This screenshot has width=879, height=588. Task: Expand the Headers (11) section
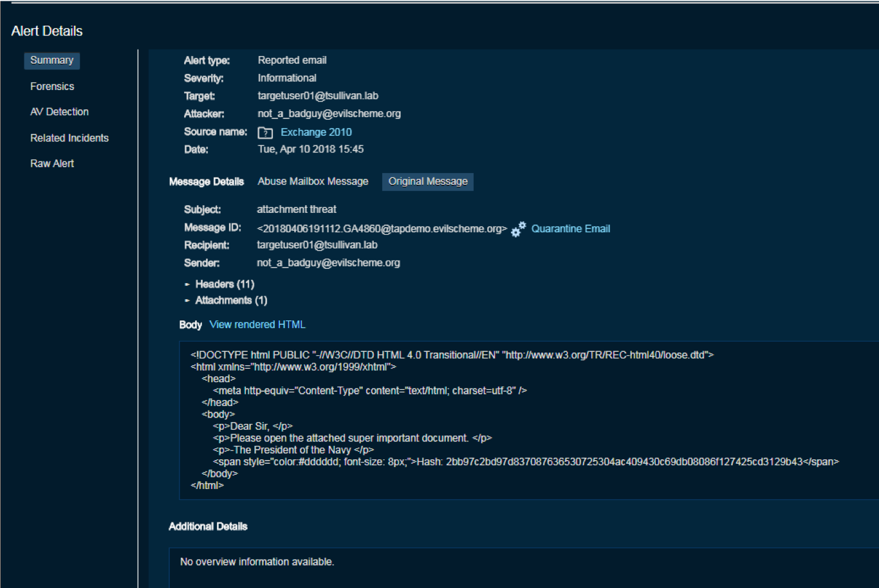224,284
